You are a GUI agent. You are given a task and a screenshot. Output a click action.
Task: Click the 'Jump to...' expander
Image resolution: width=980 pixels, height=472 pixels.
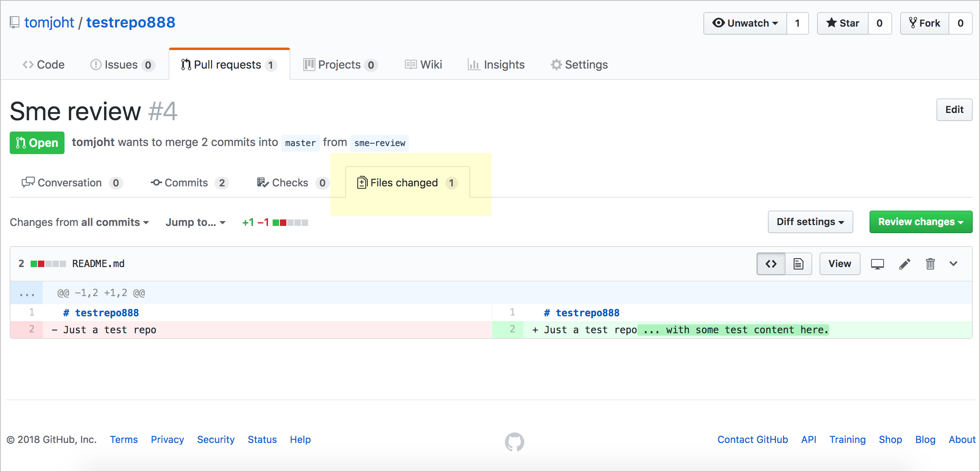(x=196, y=222)
